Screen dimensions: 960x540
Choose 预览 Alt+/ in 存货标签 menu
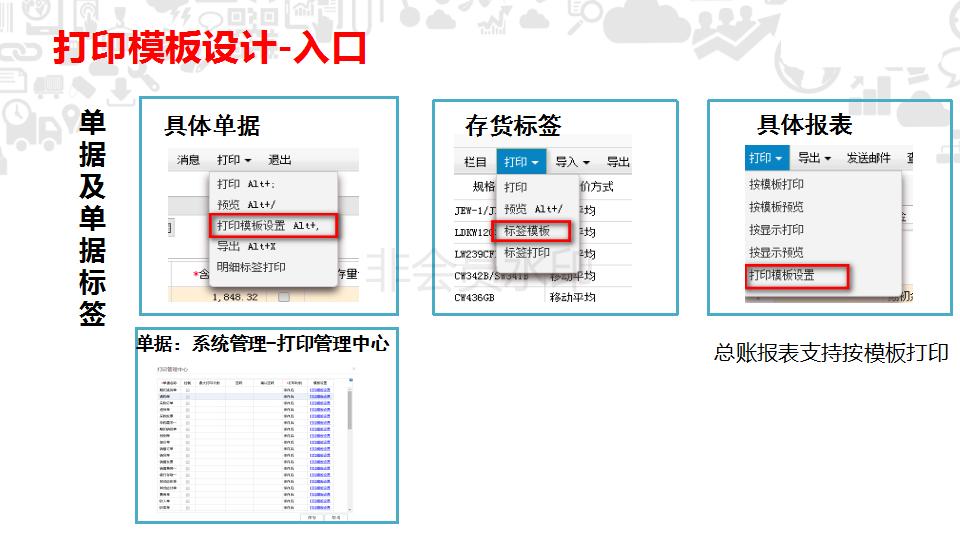pos(534,209)
